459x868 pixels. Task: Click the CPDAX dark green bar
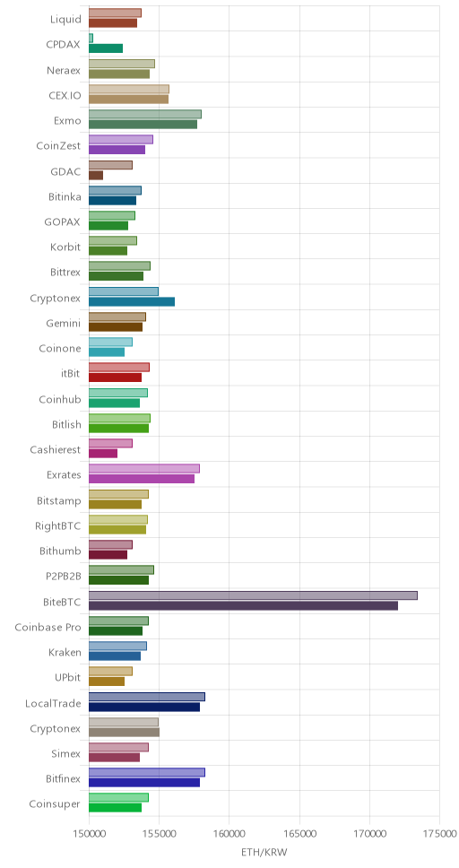106,48
